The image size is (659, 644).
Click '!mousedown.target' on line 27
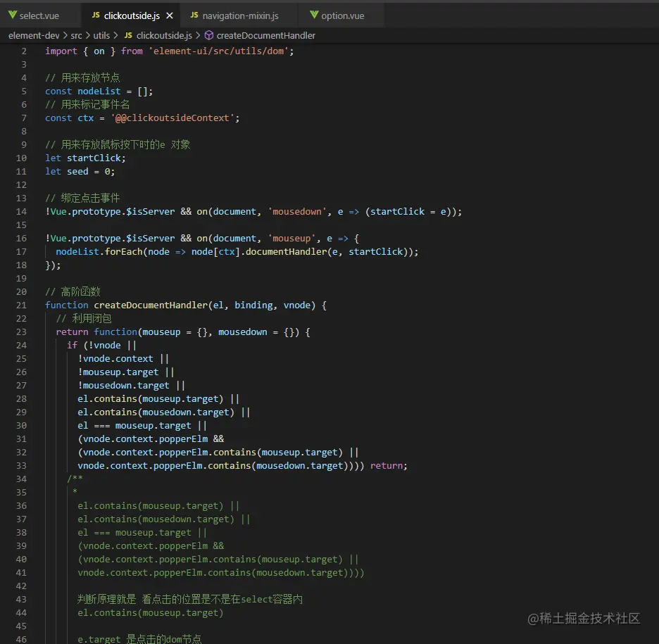124,386
